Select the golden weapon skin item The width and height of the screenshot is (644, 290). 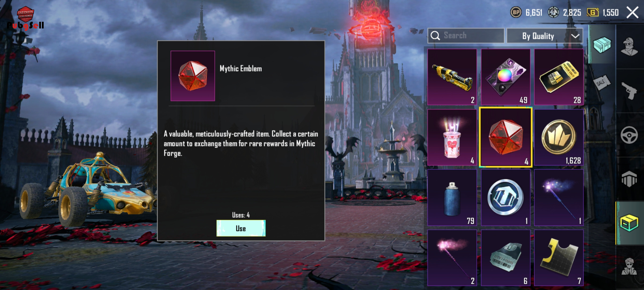(x=452, y=77)
